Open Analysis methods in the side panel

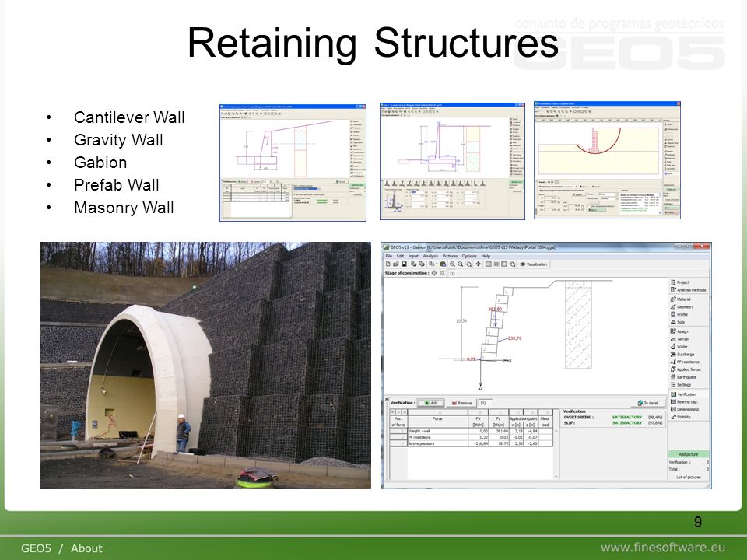point(689,290)
